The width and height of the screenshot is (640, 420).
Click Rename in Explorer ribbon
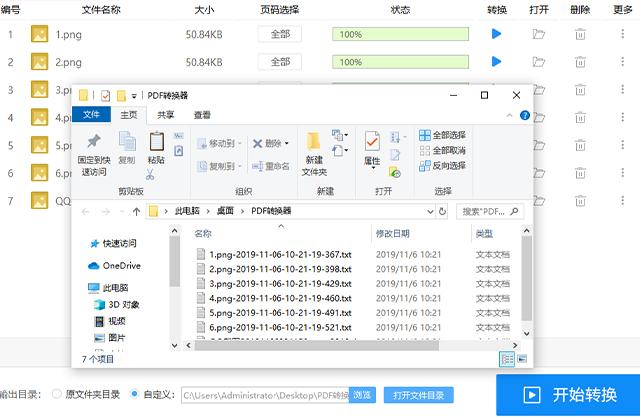click(x=271, y=166)
